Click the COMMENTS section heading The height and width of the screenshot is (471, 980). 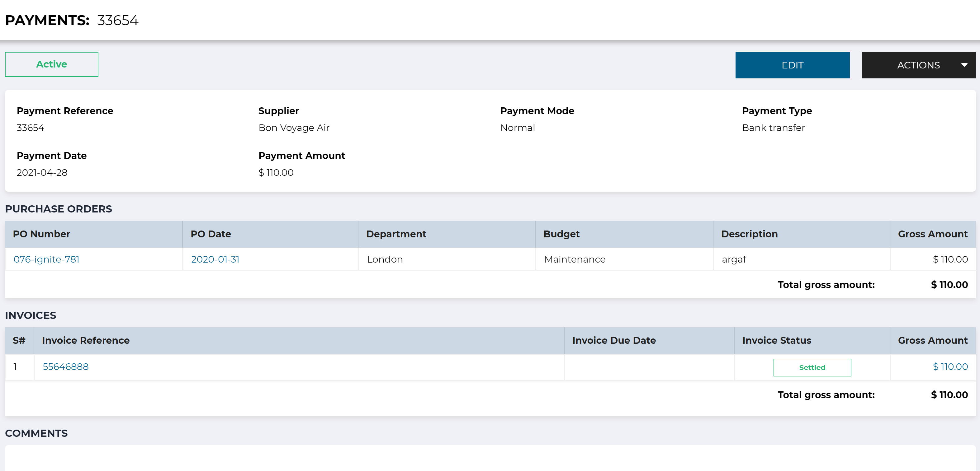pyautogui.click(x=36, y=433)
